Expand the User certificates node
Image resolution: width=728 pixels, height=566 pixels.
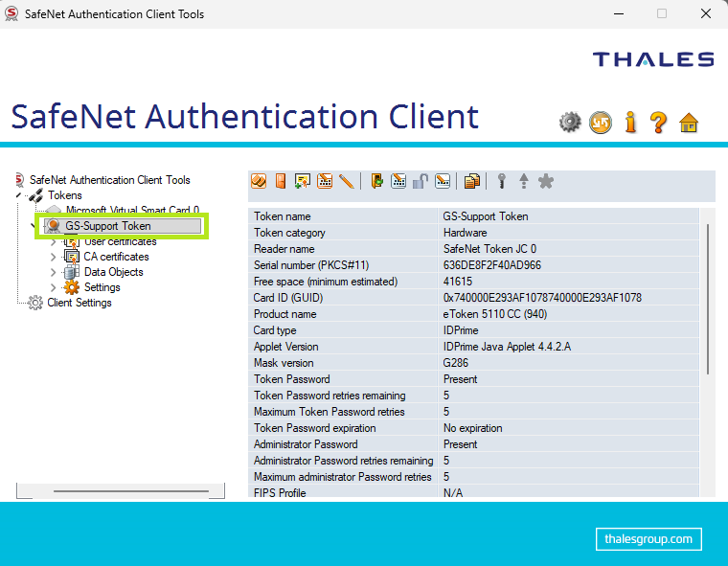[53, 242]
